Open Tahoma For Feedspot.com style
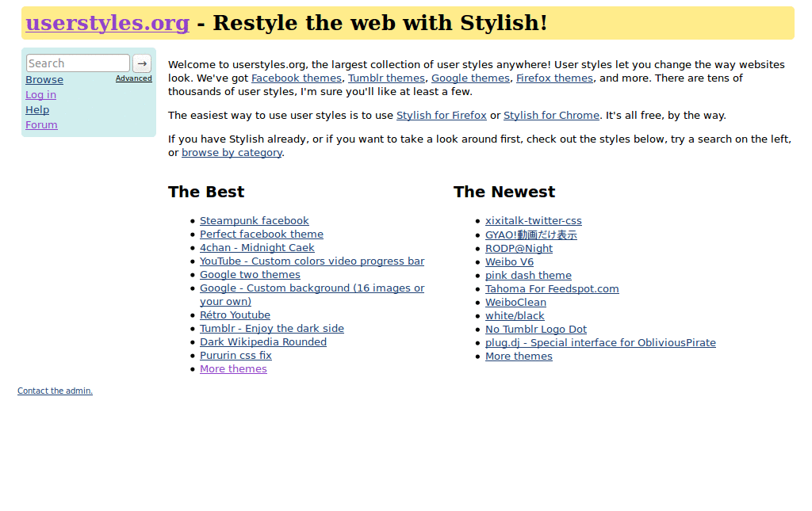 (x=552, y=288)
